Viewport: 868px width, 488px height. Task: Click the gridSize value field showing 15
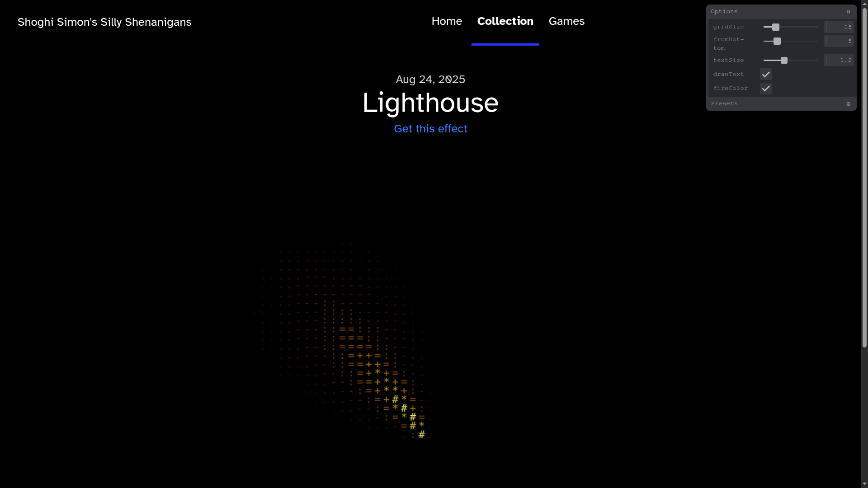pyautogui.click(x=839, y=27)
